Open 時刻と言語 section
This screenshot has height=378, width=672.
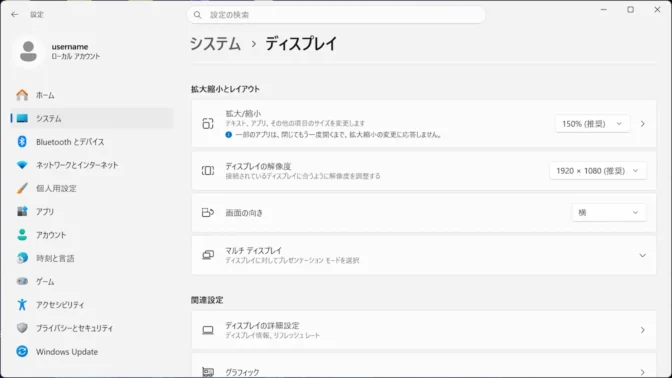pos(92,258)
